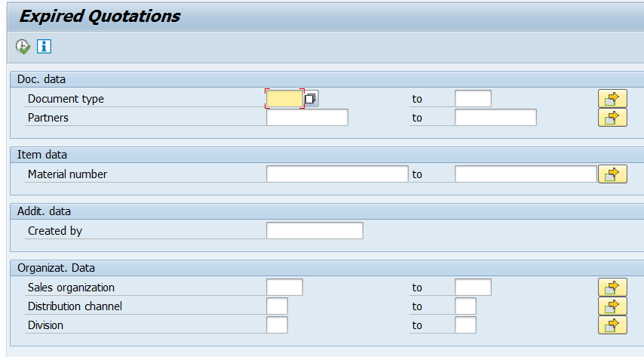Open multiple selection for Document type
Image resolution: width=644 pixels, height=357 pixels.
[x=612, y=99]
